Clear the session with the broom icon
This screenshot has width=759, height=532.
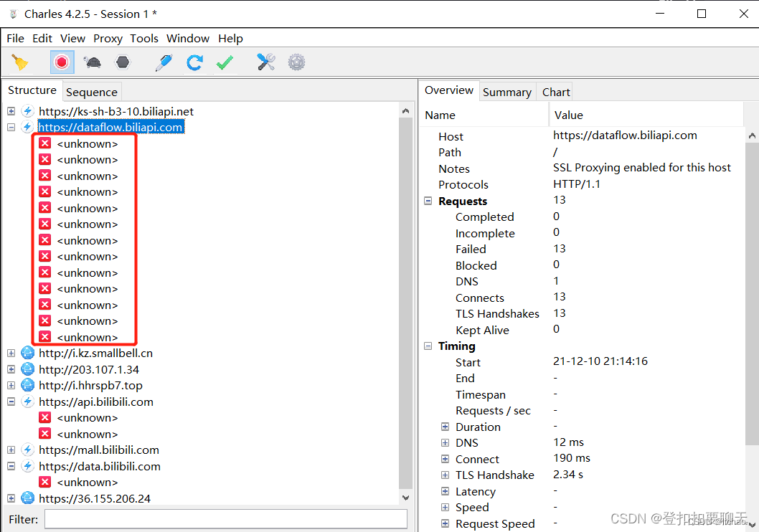point(20,62)
